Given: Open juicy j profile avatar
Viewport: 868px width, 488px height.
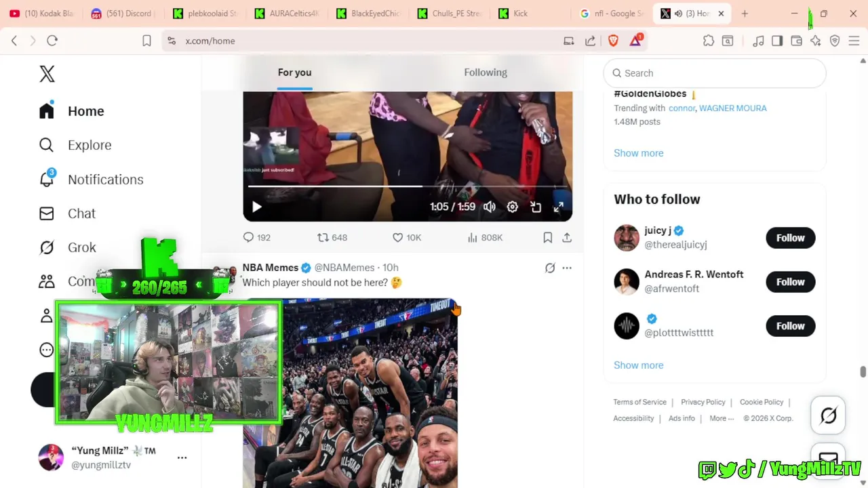Looking at the screenshot, I should click(x=627, y=238).
